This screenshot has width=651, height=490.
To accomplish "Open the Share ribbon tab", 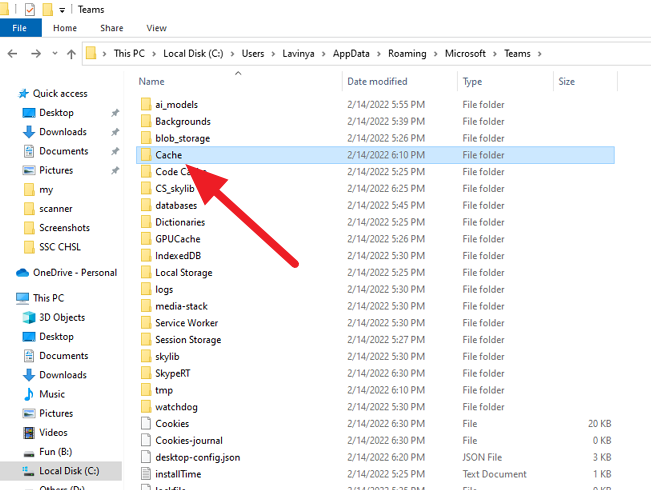I will click(112, 28).
